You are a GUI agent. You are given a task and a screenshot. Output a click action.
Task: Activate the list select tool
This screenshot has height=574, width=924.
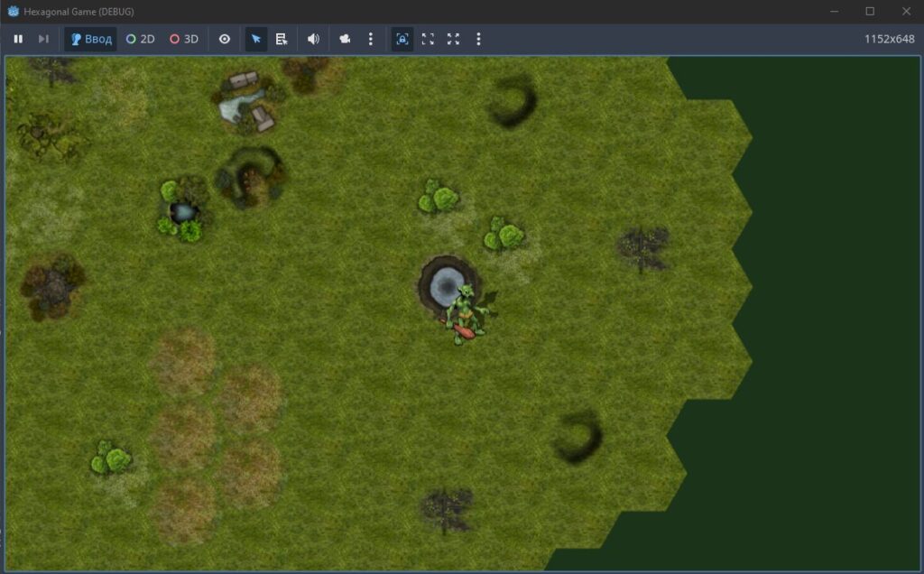(282, 39)
